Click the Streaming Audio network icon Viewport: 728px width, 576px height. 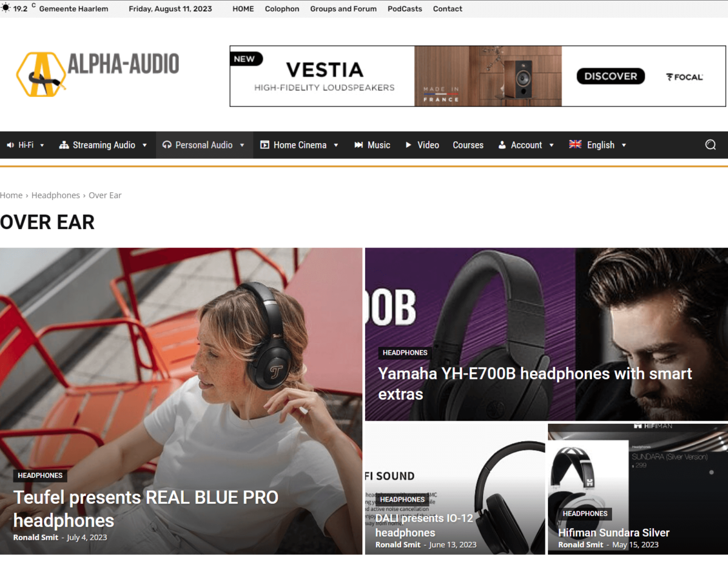point(64,145)
